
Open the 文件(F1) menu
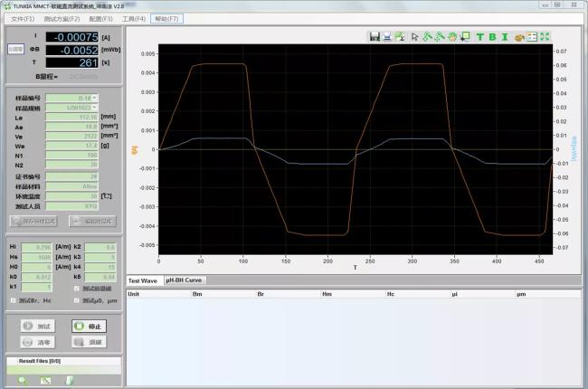pos(23,18)
